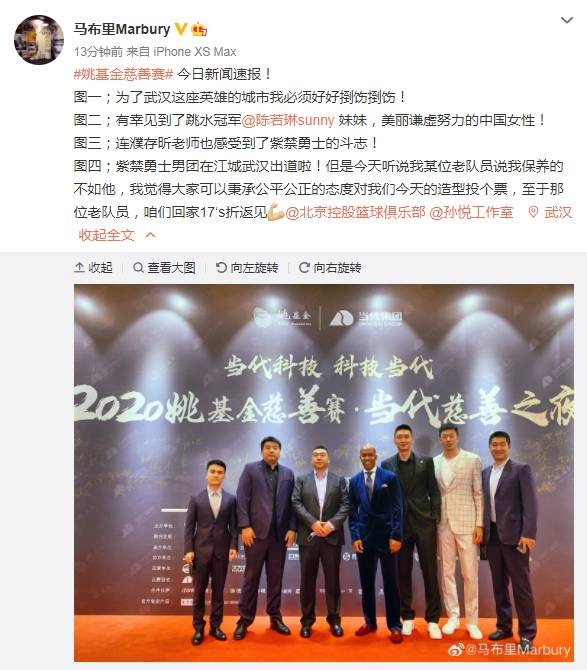The width and height of the screenshot is (587, 670).
Task: Open the @北京控股篮球俱乐部 mention
Action: click(x=355, y=212)
